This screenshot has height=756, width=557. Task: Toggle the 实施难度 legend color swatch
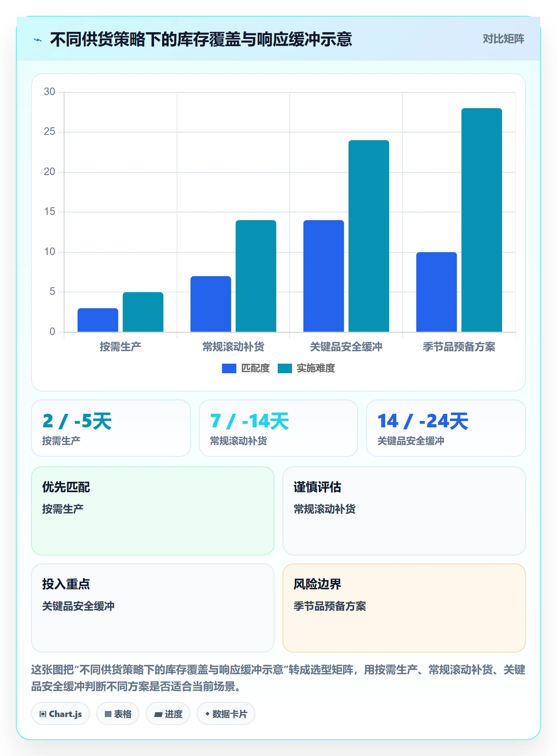[x=285, y=368]
